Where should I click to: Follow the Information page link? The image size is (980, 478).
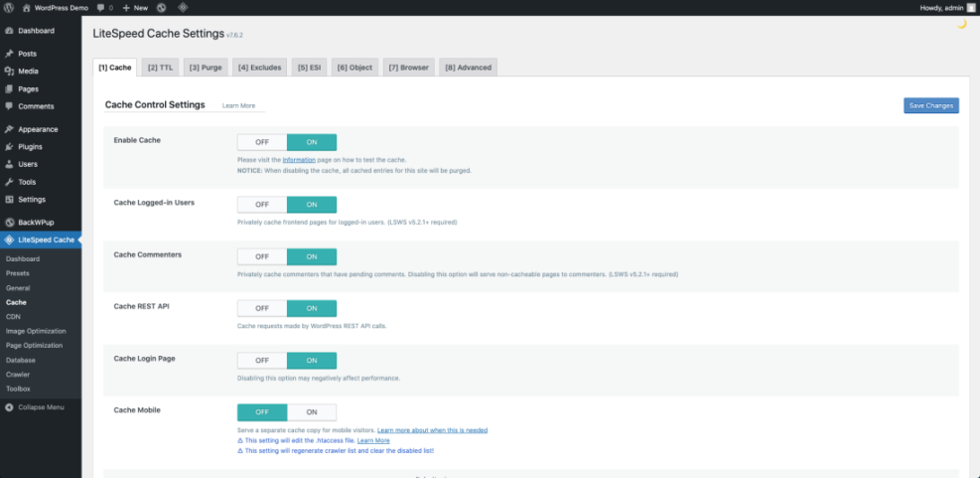pyautogui.click(x=299, y=160)
